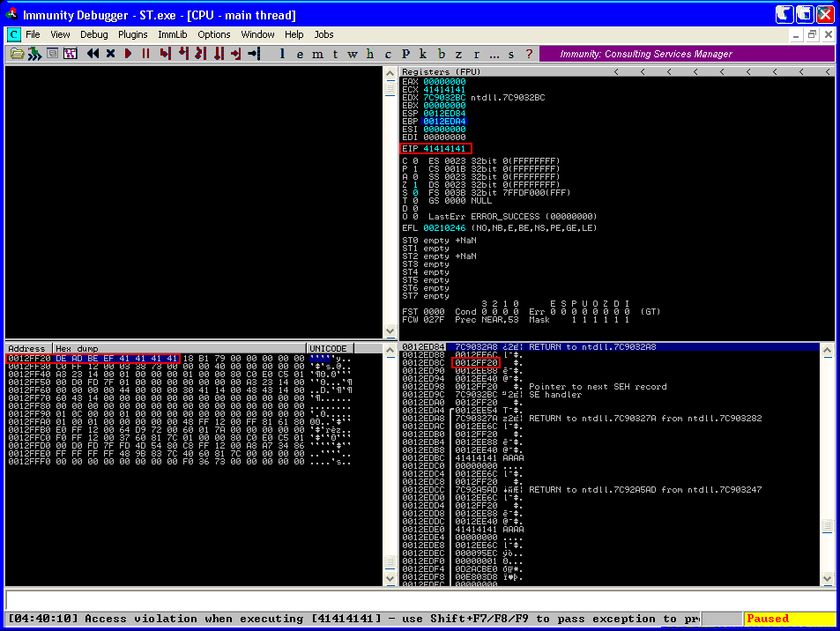This screenshot has width=840, height=631.
Task: Open the Plugins menu
Action: click(x=133, y=35)
